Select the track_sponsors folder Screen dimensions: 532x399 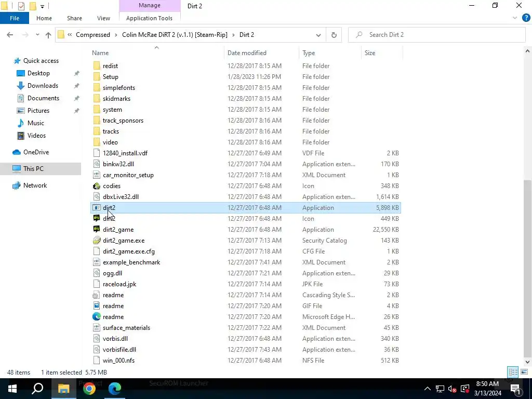[123, 121]
